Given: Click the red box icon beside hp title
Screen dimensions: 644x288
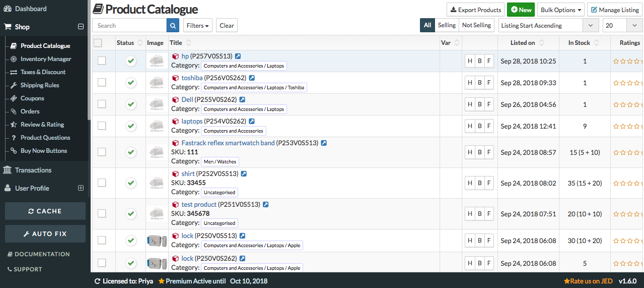Looking at the screenshot, I should point(176,56).
